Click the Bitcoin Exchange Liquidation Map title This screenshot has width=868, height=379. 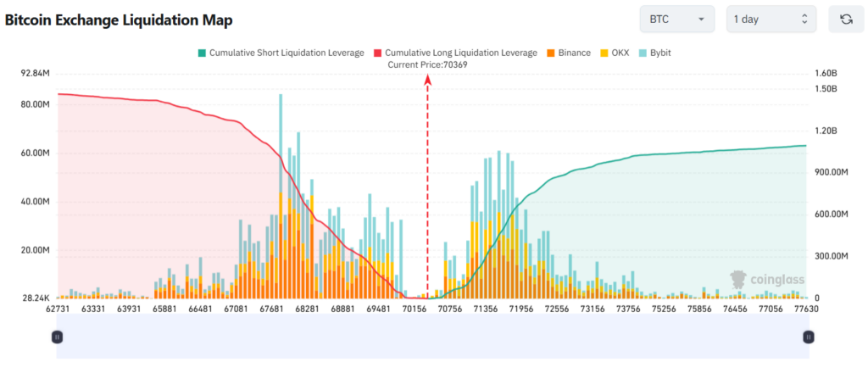click(x=119, y=20)
